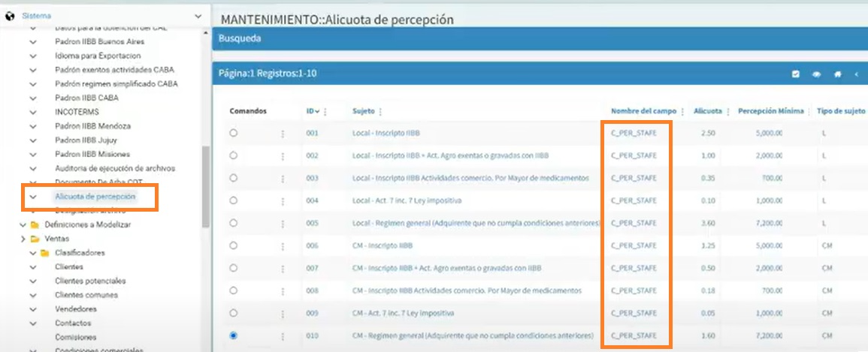This screenshot has height=352, width=868.
Task: Select the radio button for record 005
Action: (233, 223)
